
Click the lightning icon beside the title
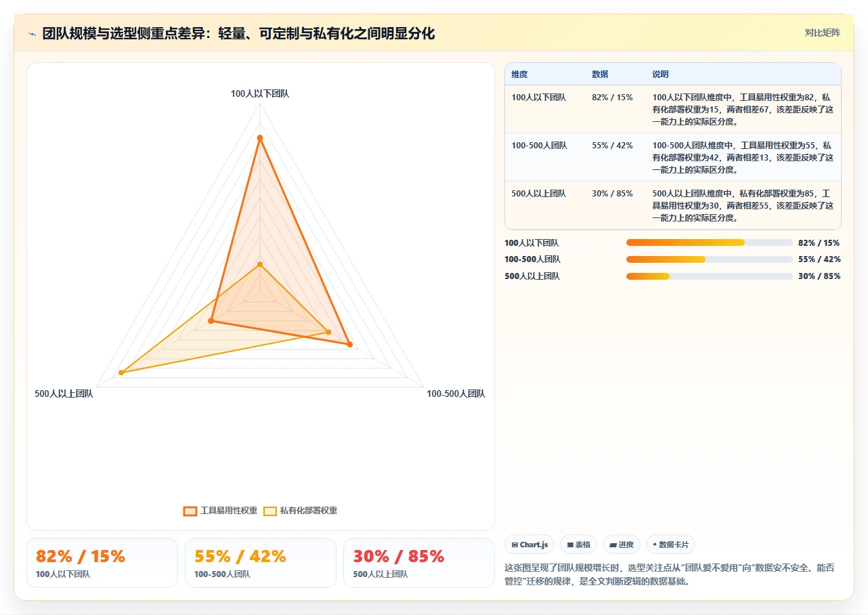tap(32, 34)
